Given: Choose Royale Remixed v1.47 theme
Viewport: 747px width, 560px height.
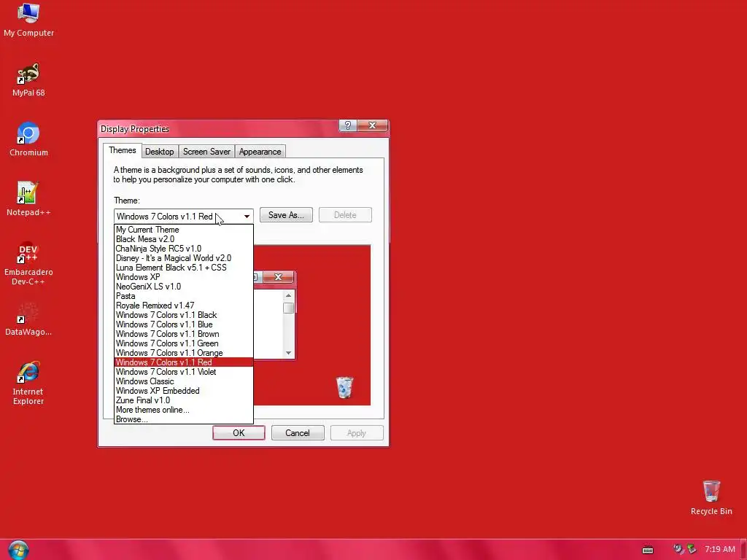Looking at the screenshot, I should coord(184,306).
